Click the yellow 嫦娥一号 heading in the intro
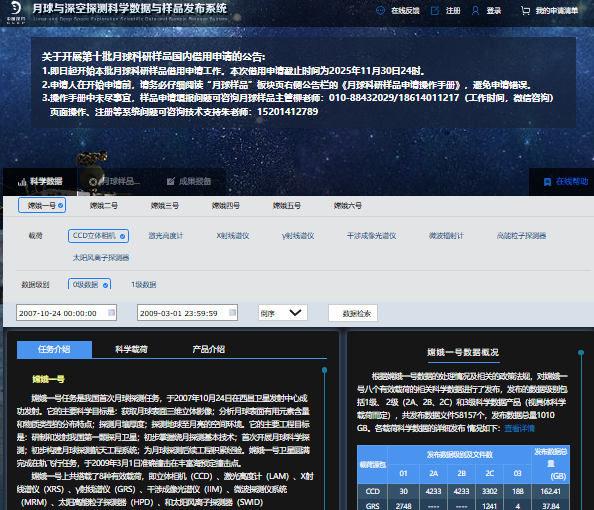 (48, 379)
